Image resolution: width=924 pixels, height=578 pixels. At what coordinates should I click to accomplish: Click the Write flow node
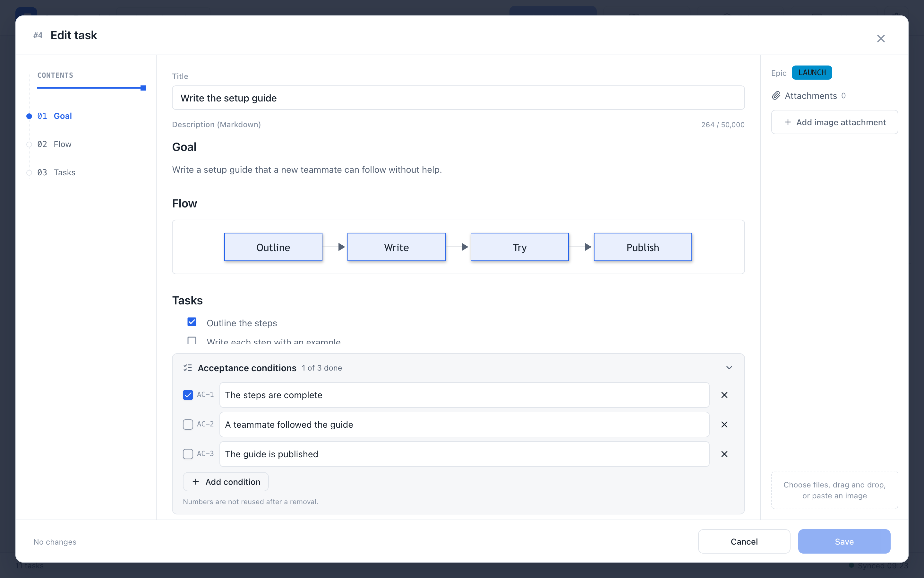pos(396,247)
